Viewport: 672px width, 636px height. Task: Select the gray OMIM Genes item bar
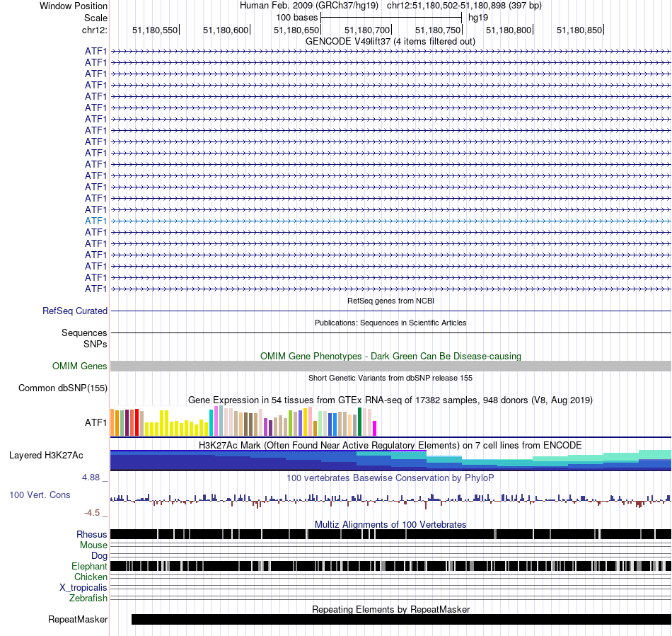(391, 366)
